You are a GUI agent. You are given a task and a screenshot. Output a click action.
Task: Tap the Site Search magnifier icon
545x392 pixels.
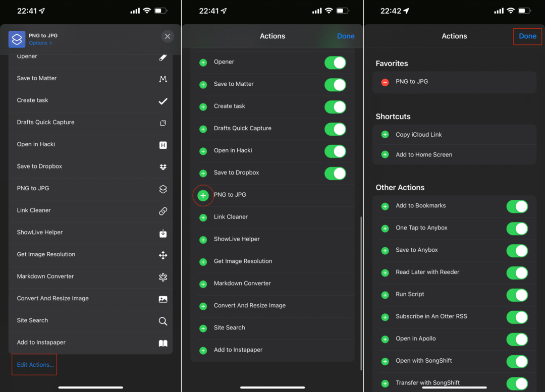click(x=162, y=321)
